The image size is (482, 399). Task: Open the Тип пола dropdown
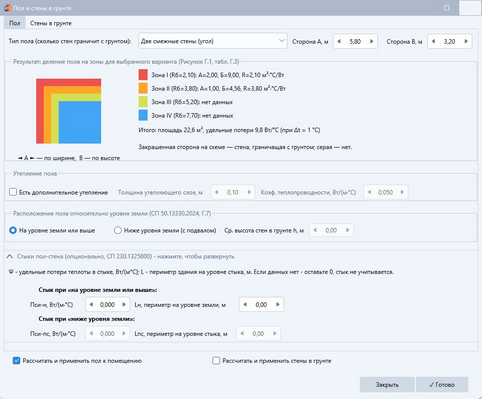click(213, 41)
